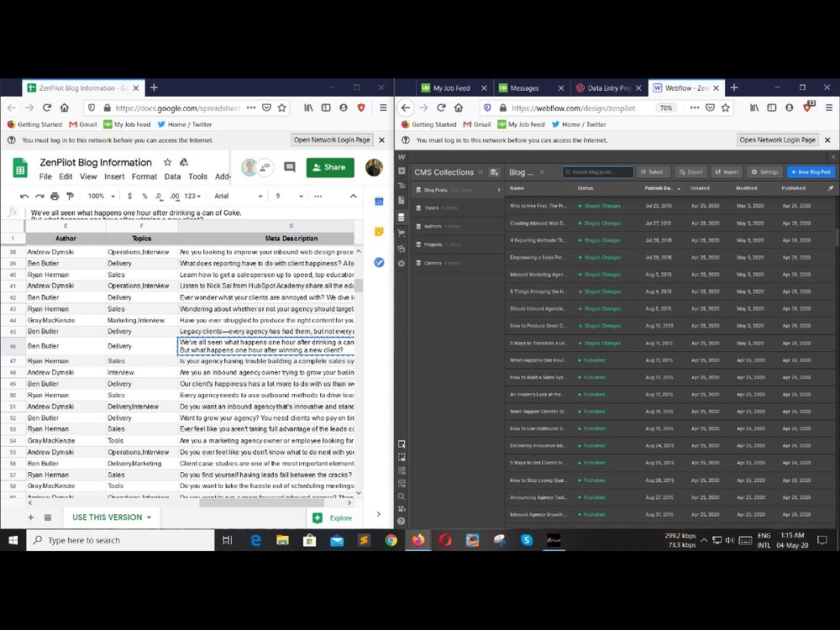Click the pin icon in blog table header
The height and width of the screenshot is (630, 840).
coord(831,188)
